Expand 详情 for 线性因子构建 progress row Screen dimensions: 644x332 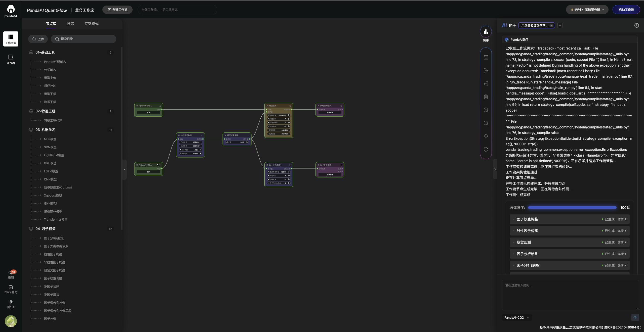point(622,231)
